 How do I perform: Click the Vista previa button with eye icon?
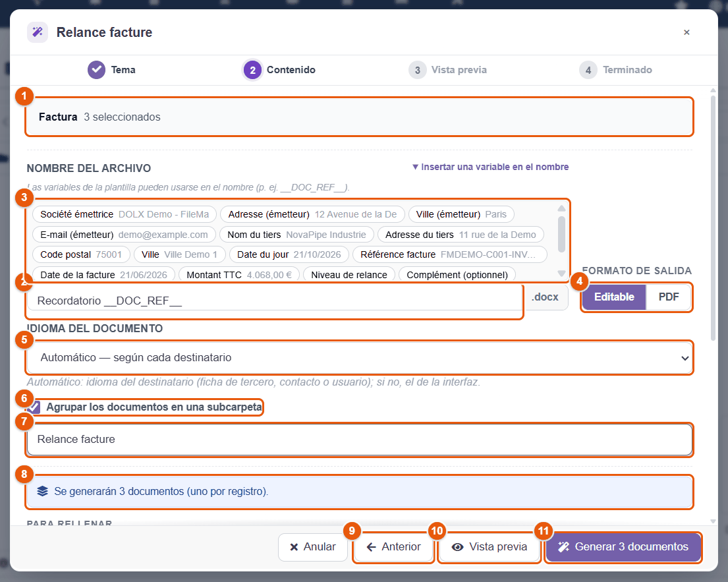tap(490, 546)
